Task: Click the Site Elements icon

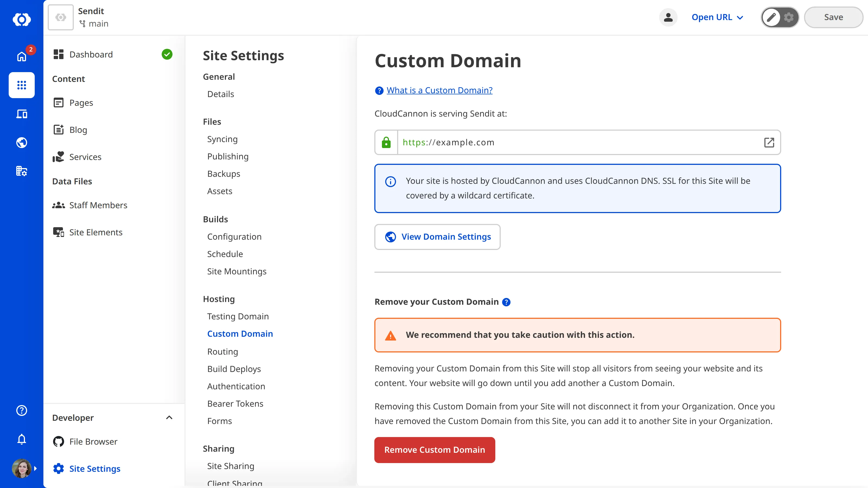Action: point(58,232)
